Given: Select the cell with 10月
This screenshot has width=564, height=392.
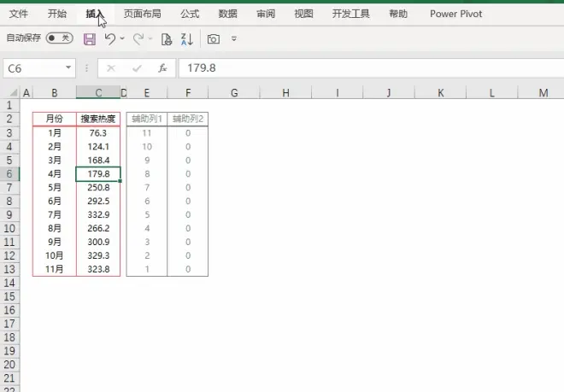Looking at the screenshot, I should [x=55, y=255].
